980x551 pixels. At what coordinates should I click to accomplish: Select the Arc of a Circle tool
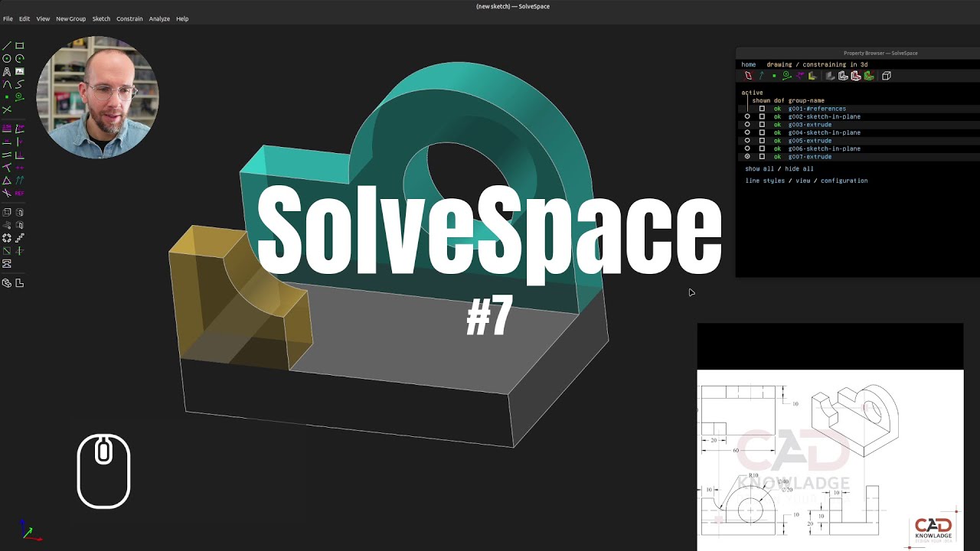[20, 58]
